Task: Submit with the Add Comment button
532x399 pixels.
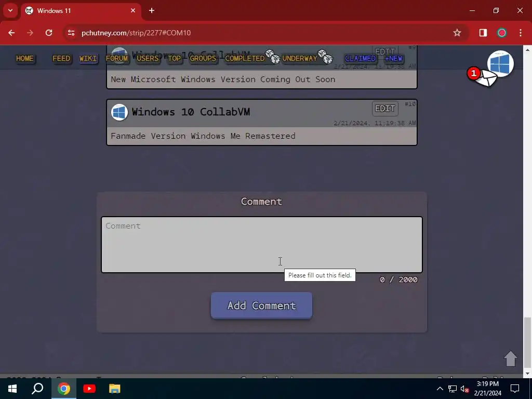Action: (x=262, y=305)
